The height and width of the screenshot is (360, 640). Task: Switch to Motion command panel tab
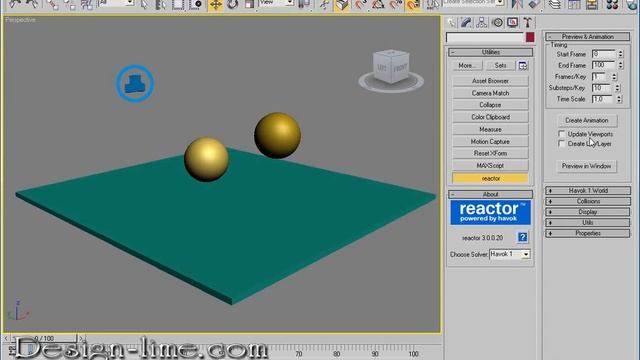pyautogui.click(x=497, y=23)
